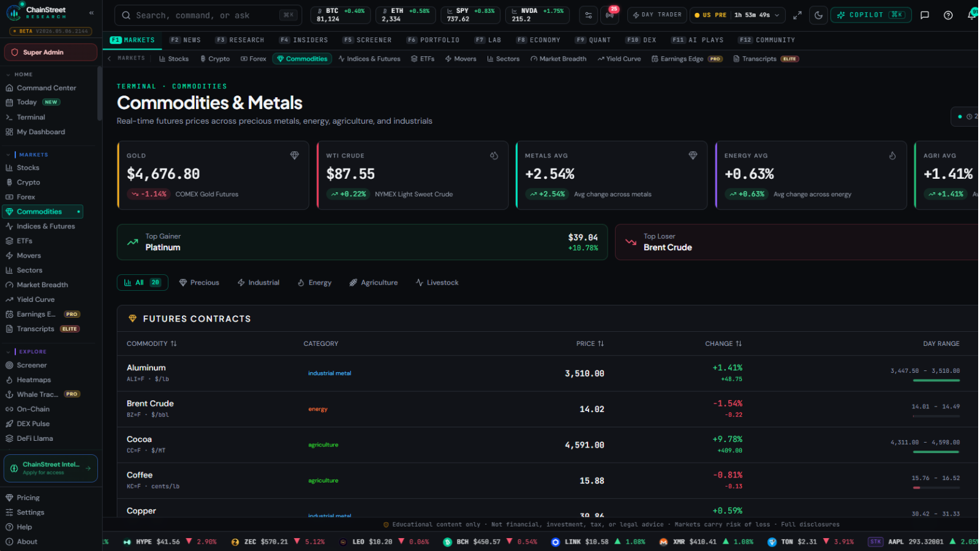Screen dimensions: 980x551
Task: Open Market Breadth sub-tab
Action: [559, 59]
